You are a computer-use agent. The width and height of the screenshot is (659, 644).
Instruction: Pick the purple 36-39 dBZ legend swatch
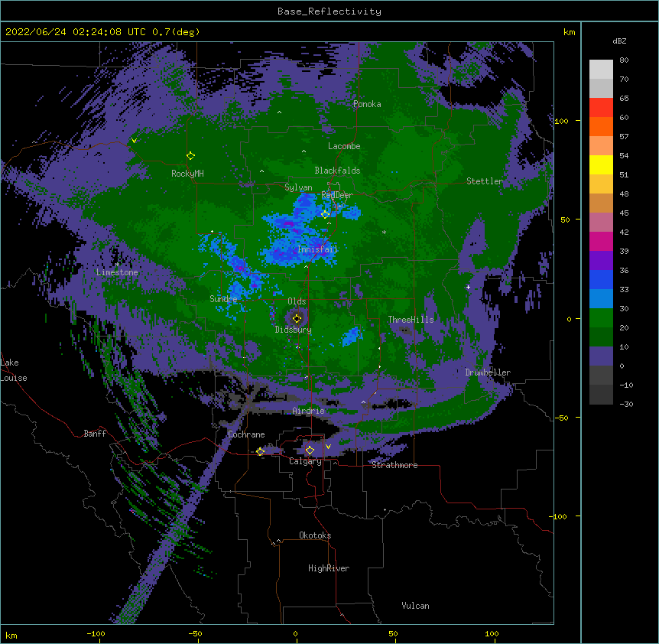(601, 261)
